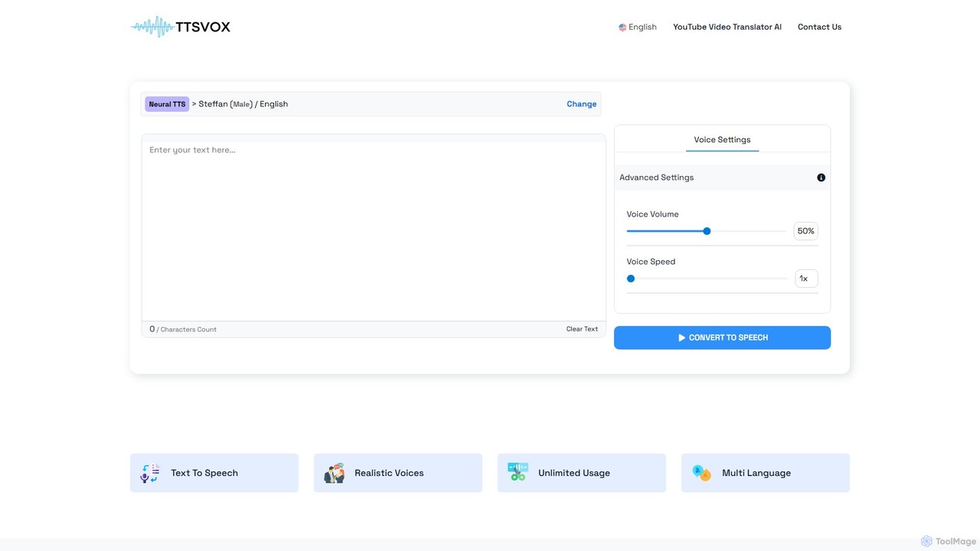Click the play icon on Convert button

coord(681,337)
